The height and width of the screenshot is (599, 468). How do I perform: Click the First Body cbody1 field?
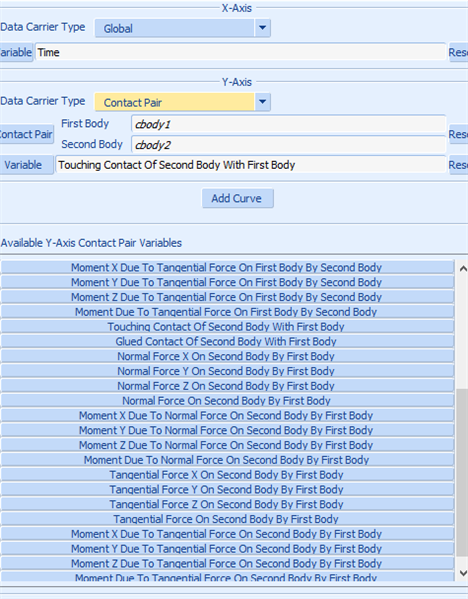tap(288, 124)
